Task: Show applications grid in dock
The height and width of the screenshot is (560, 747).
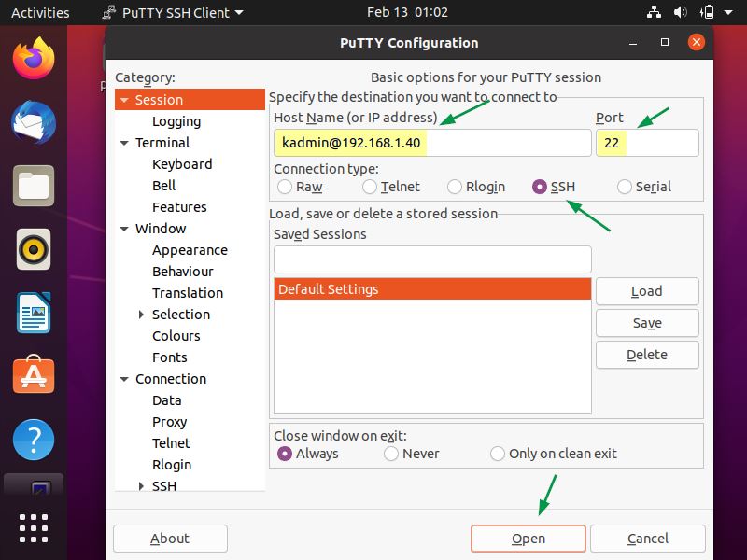Action: 34,528
